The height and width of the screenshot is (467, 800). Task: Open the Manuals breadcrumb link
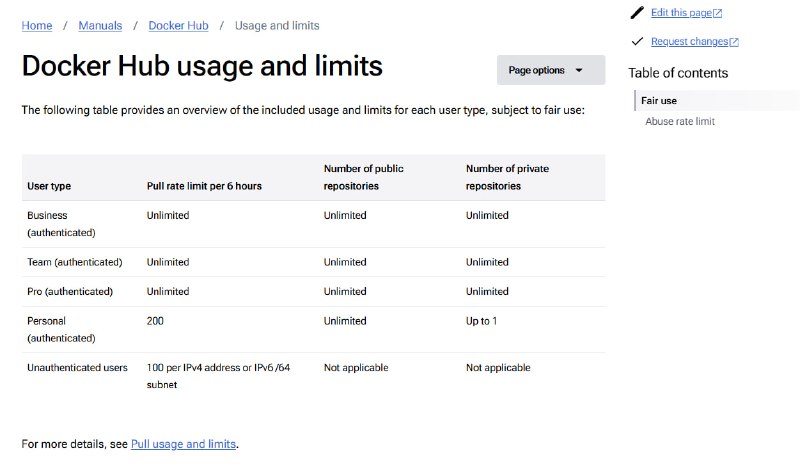click(x=100, y=26)
